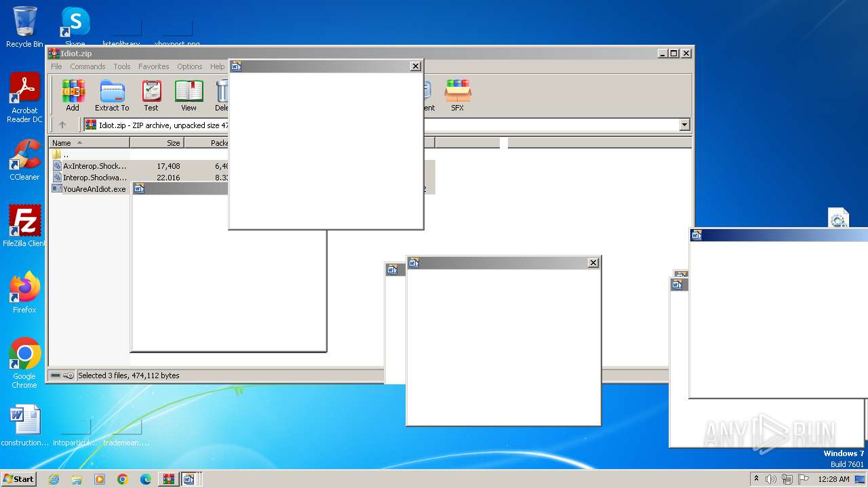The image size is (868, 488).
Task: Click the network tray icon
Action: tap(787, 479)
